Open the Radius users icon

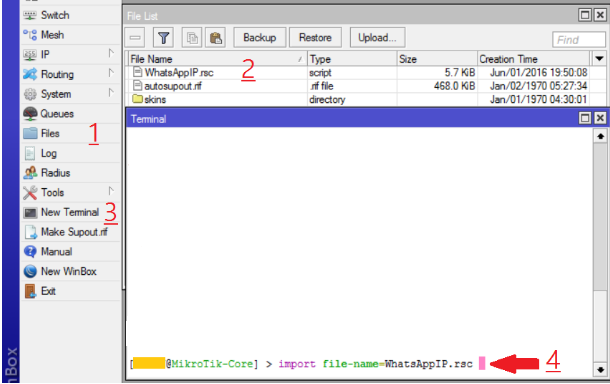pos(30,173)
